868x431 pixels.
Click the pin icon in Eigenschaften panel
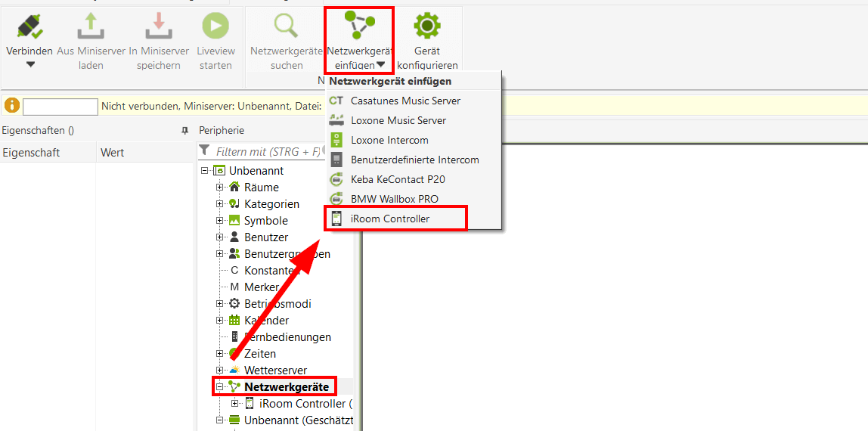pos(184,131)
